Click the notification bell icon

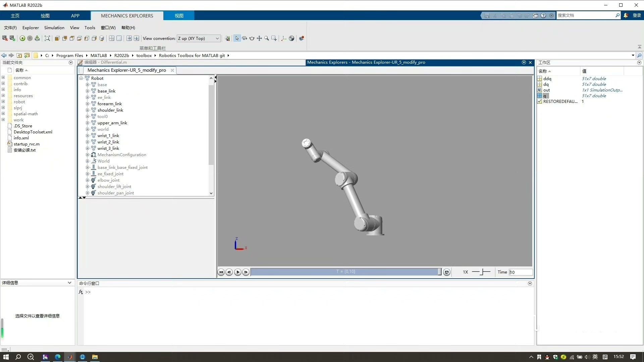pyautogui.click(x=626, y=15)
